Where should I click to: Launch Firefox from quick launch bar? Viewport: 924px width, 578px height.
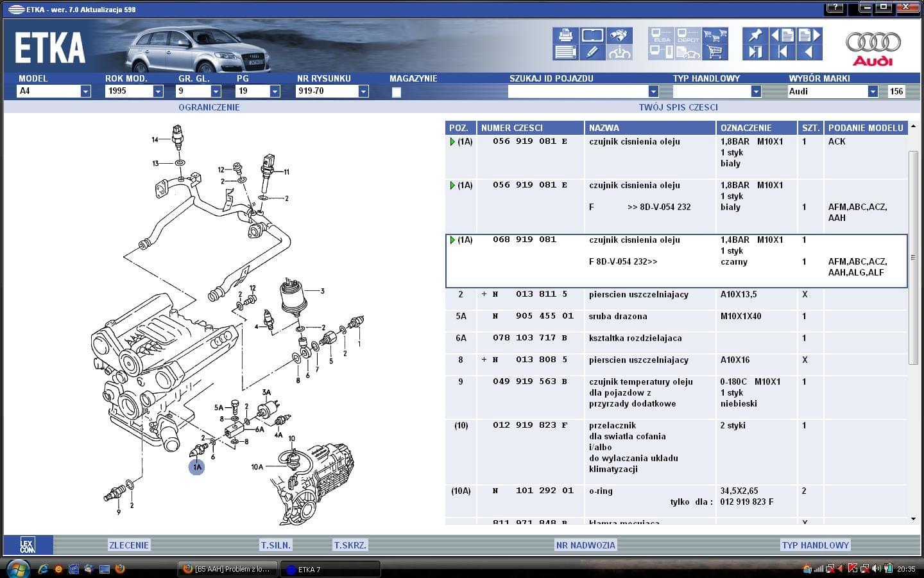coord(119,568)
